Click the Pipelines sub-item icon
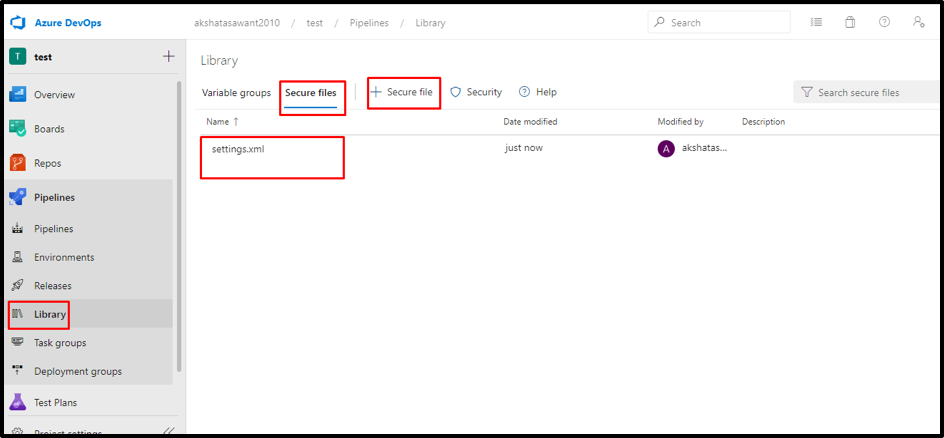Screen dimensions: 944x438 pyautogui.click(x=17, y=229)
